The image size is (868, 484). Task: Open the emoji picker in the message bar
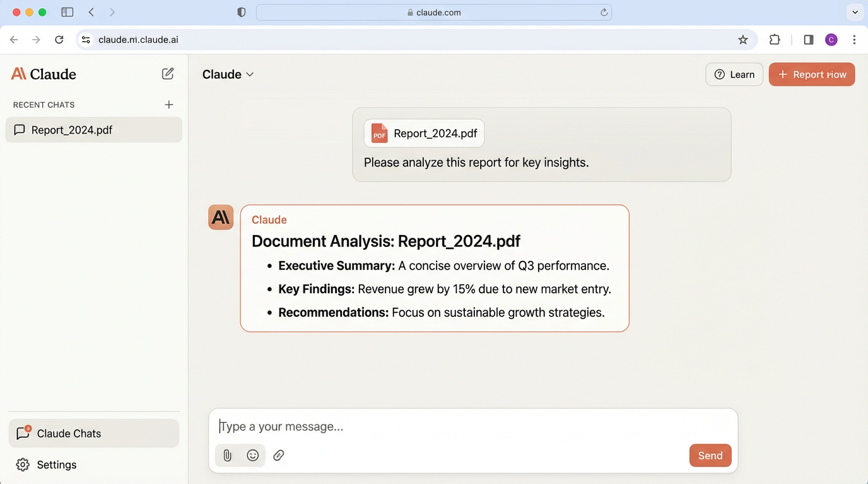click(252, 455)
